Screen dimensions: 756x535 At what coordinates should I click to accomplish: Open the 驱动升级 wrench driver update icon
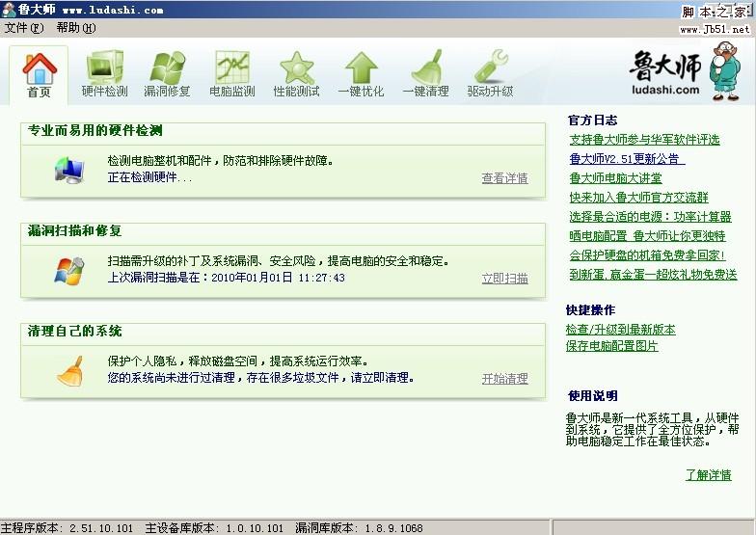(x=490, y=73)
